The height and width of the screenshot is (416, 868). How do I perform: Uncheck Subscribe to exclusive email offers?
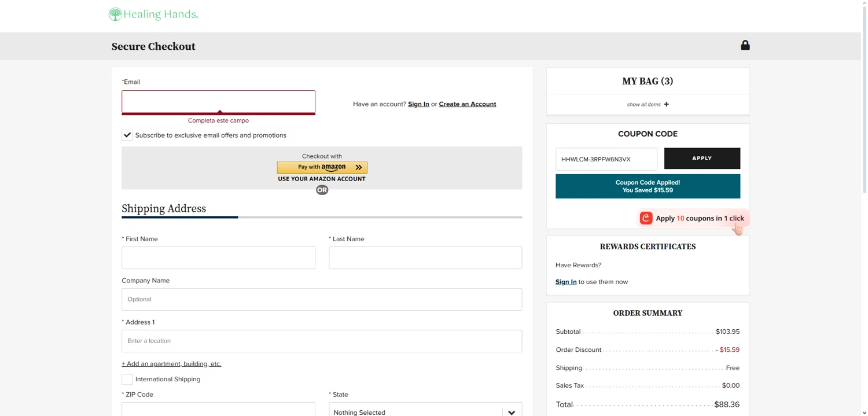tap(127, 135)
